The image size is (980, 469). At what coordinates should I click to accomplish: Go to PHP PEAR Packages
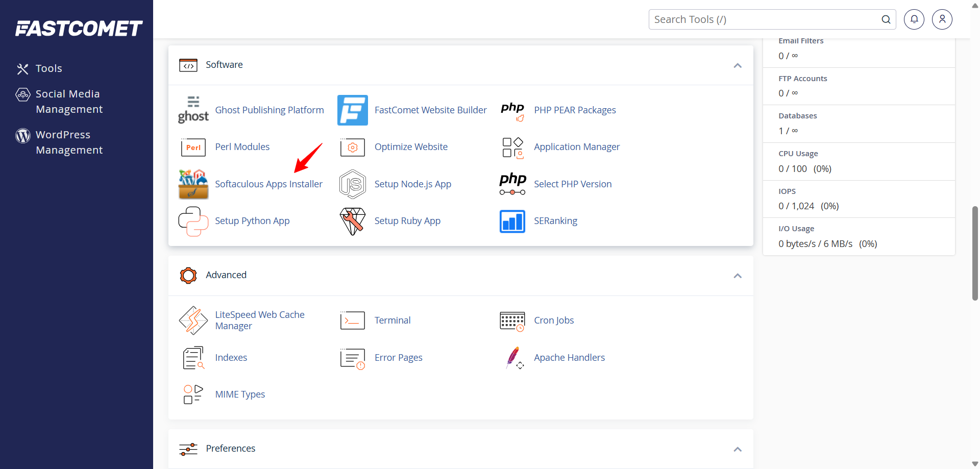click(575, 110)
